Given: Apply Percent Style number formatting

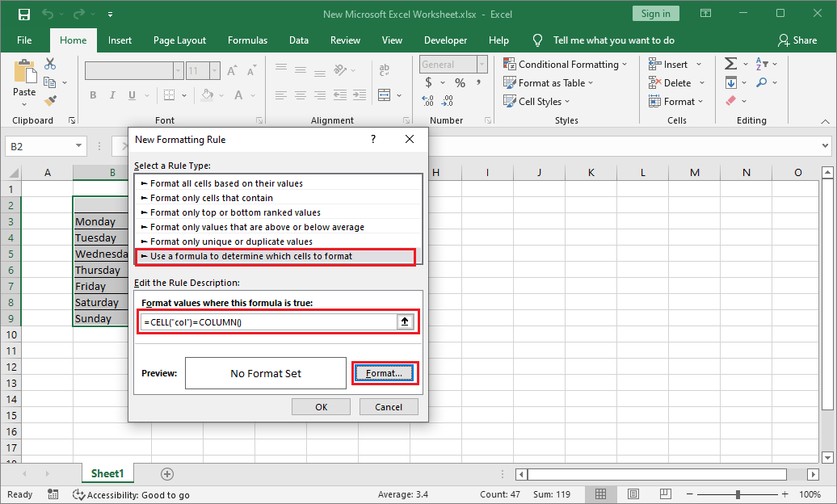Looking at the screenshot, I should pyautogui.click(x=460, y=82).
